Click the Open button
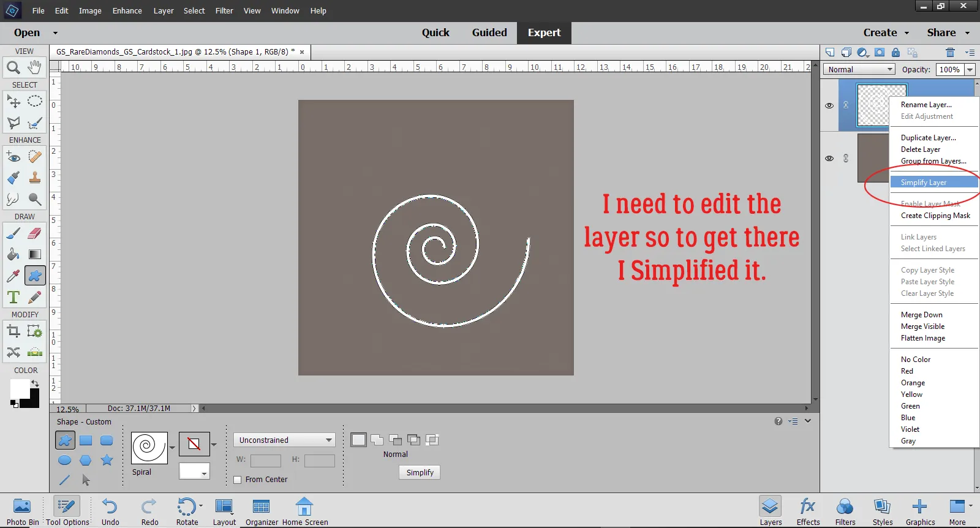The height and width of the screenshot is (528, 980). tap(27, 33)
